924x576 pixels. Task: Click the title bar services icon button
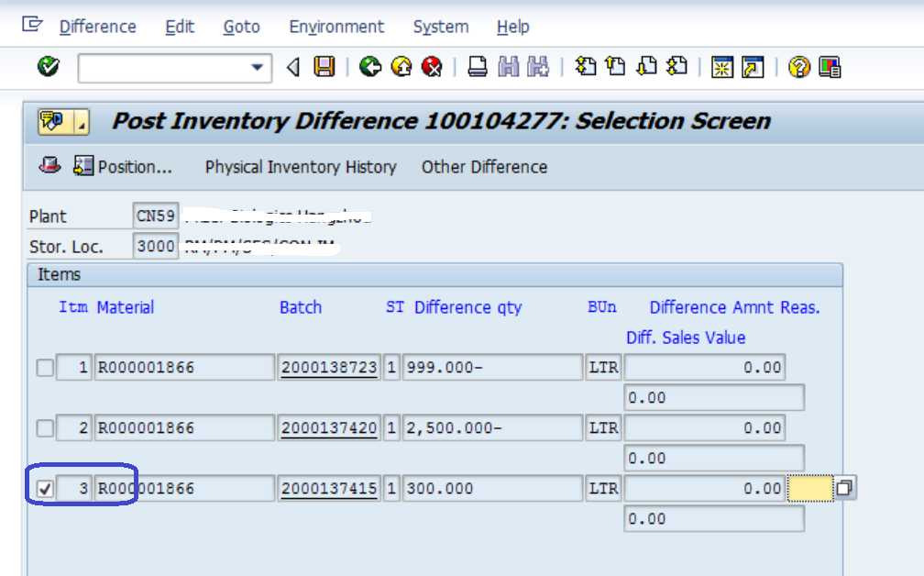[x=55, y=122]
